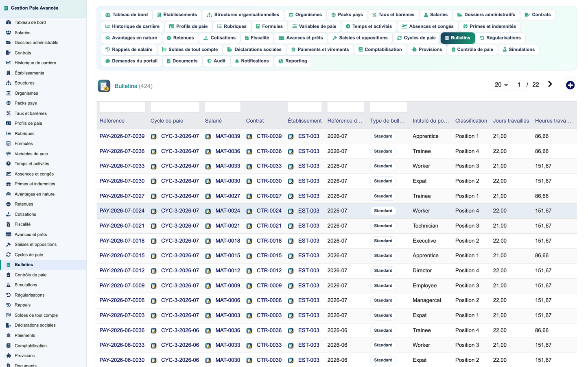Image resolution: width=588 pixels, height=367 pixels.
Task: Open contract link CTR-0018
Action: pos(269,241)
